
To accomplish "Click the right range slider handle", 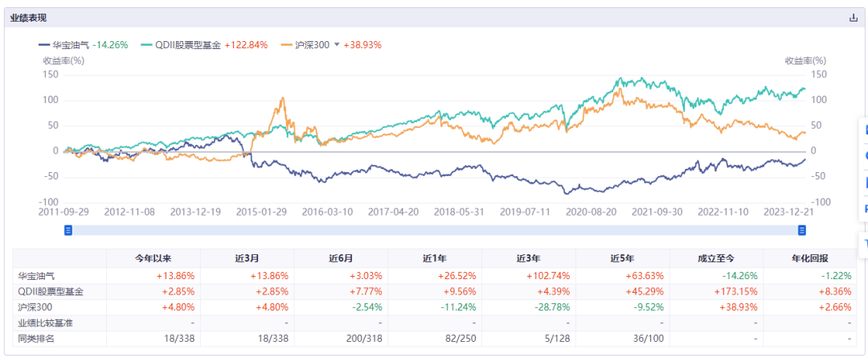I will [801, 230].
